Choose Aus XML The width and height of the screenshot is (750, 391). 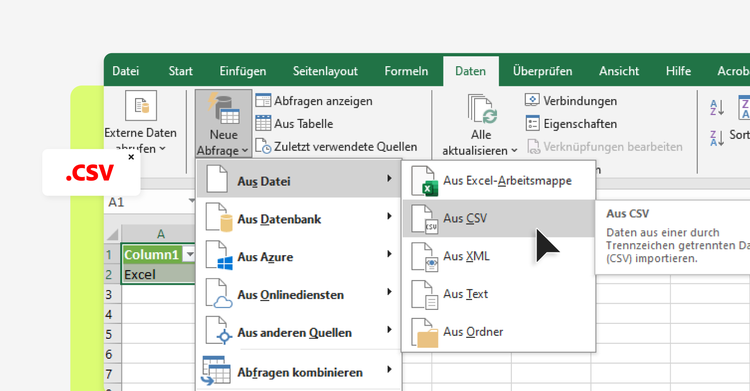coord(499,256)
